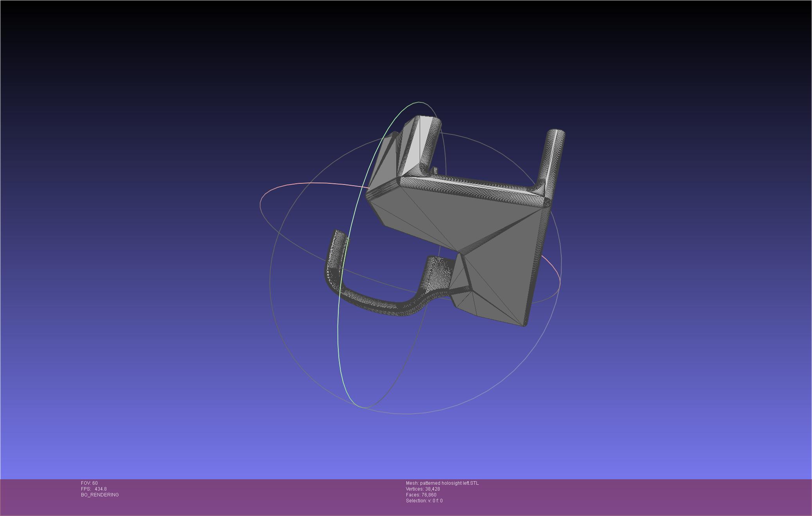The height and width of the screenshot is (516, 812).
Task: Click the FPS 434.8 readout
Action: pyautogui.click(x=94, y=489)
